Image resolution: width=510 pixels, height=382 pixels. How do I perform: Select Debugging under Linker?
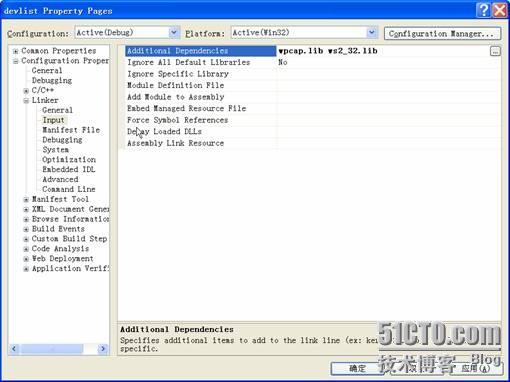click(x=62, y=140)
